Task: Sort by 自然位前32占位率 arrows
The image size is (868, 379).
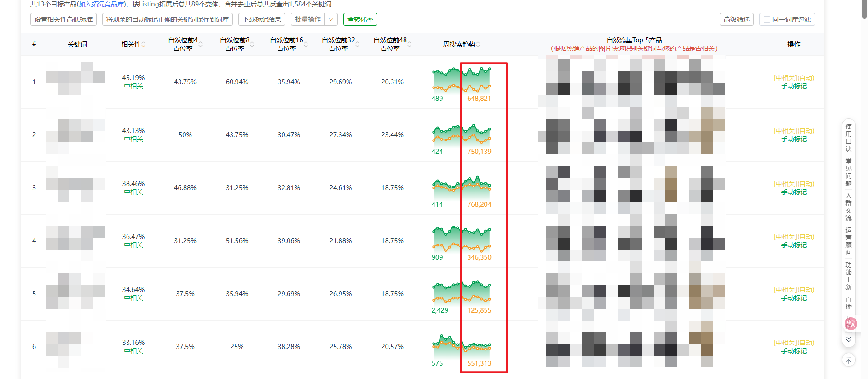Action: (358, 44)
